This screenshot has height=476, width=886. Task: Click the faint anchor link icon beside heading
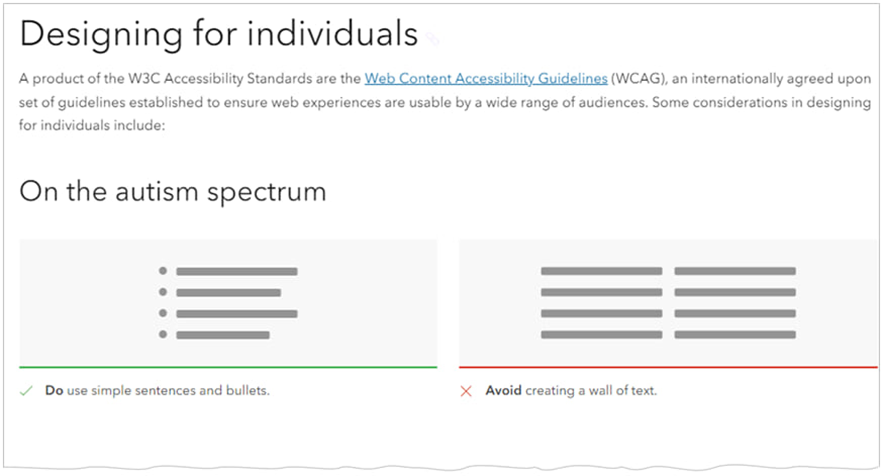coord(432,38)
